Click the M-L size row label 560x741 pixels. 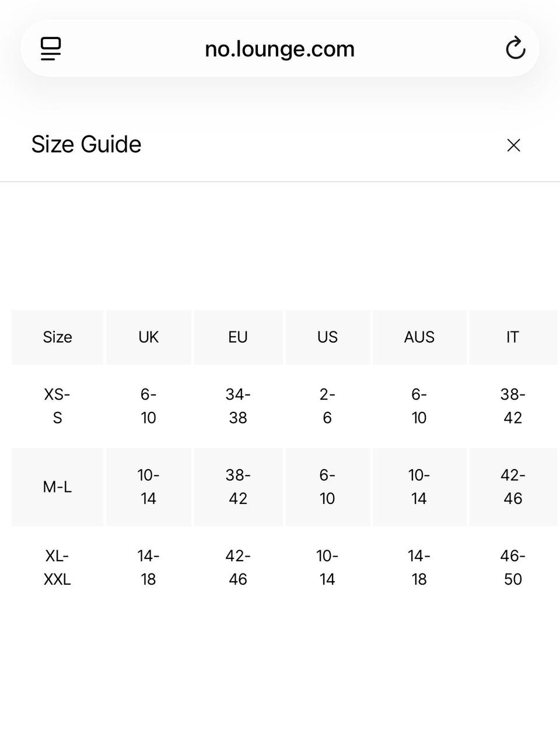tap(57, 487)
